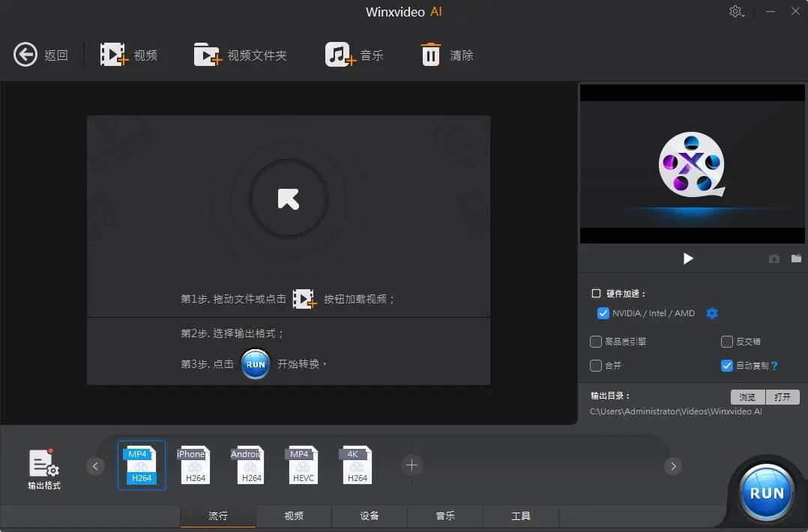Image resolution: width=808 pixels, height=532 pixels.
Task: Click the 返回 back arrow icon
Action: [25, 53]
